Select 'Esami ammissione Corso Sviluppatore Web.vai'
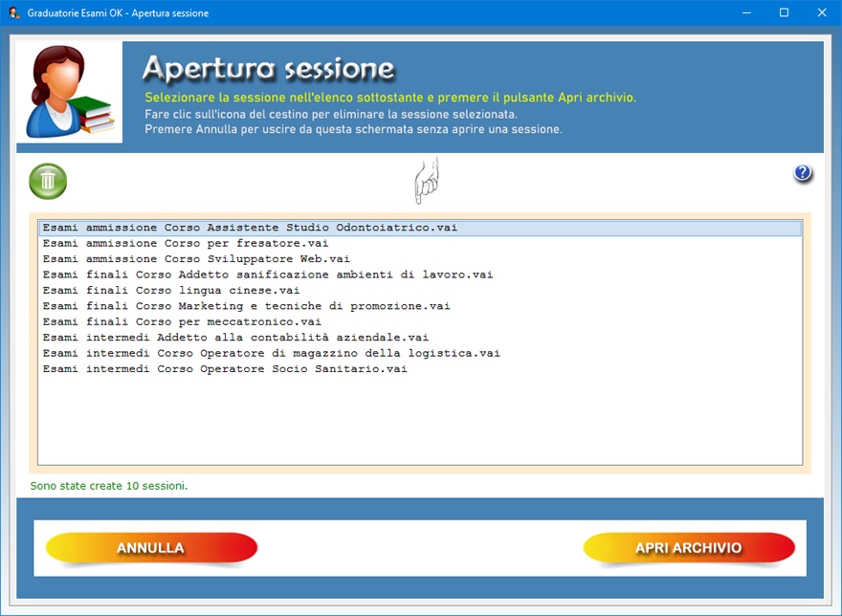842x616 pixels. click(420, 259)
